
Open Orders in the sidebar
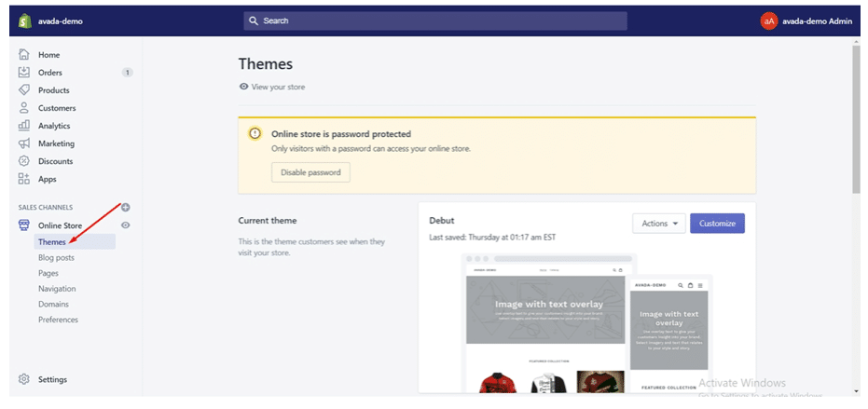[x=49, y=73]
